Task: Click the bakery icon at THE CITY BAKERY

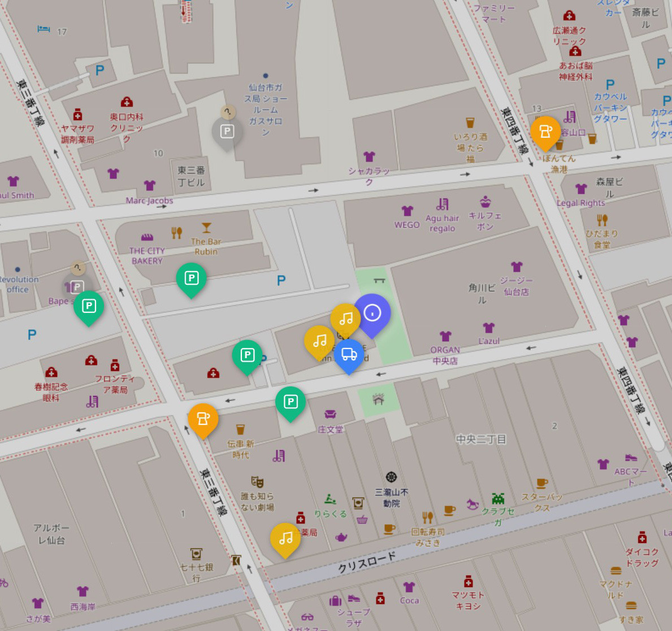Action: tap(148, 238)
